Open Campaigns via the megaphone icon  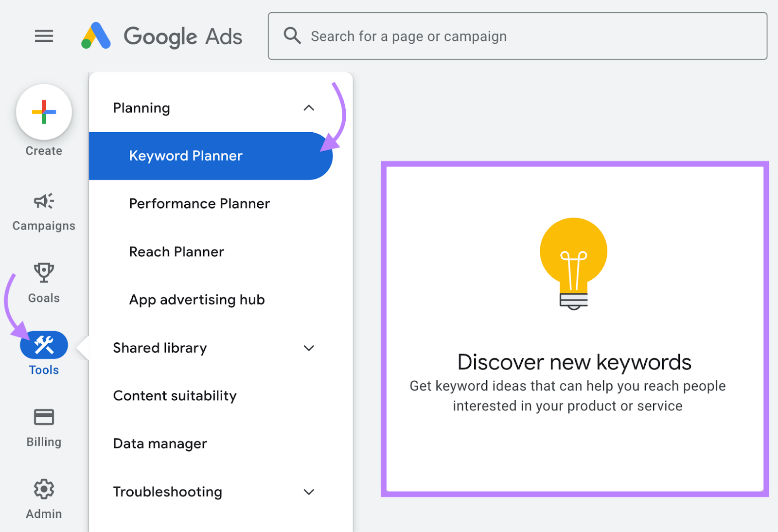[44, 201]
